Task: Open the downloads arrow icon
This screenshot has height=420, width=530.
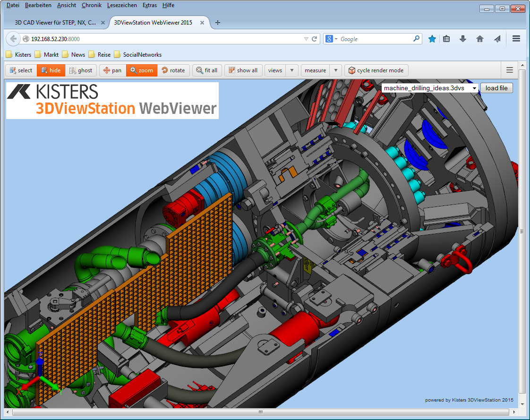Action: tap(463, 39)
